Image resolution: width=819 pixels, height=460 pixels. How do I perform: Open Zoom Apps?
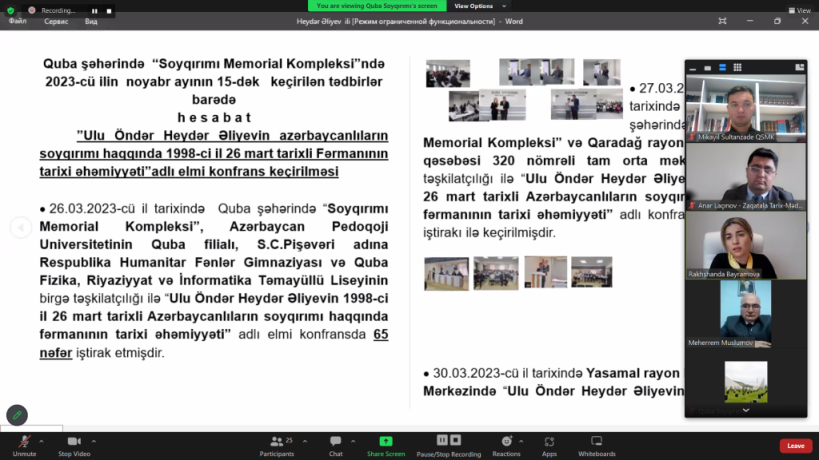pyautogui.click(x=549, y=446)
